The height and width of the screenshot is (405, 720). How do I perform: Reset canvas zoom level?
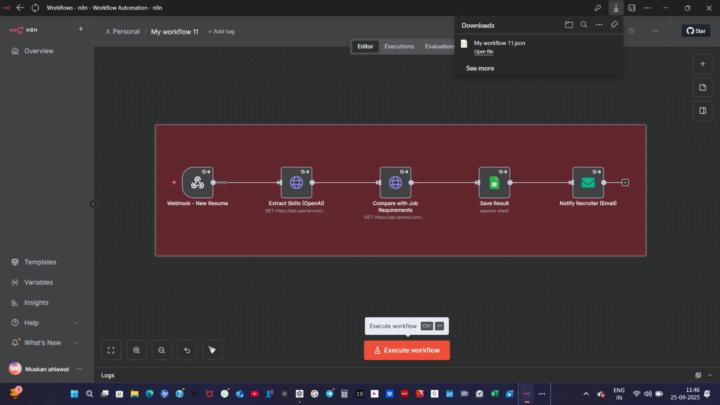[x=187, y=350]
